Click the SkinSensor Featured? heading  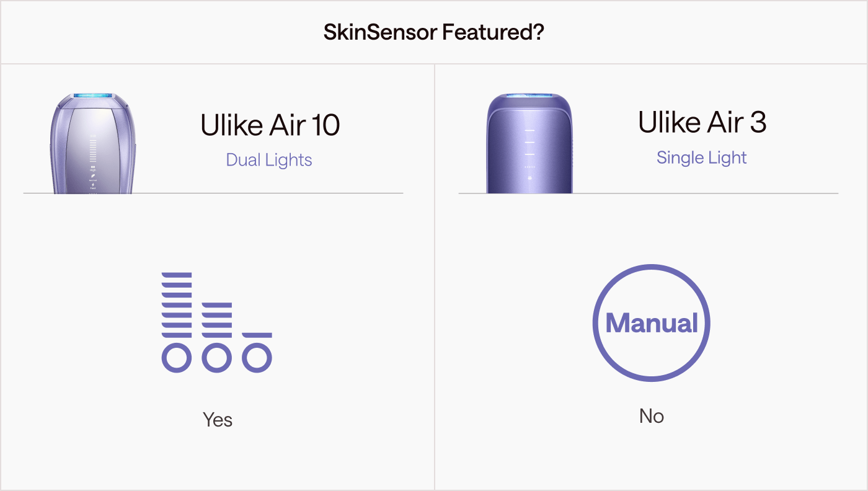point(433,32)
